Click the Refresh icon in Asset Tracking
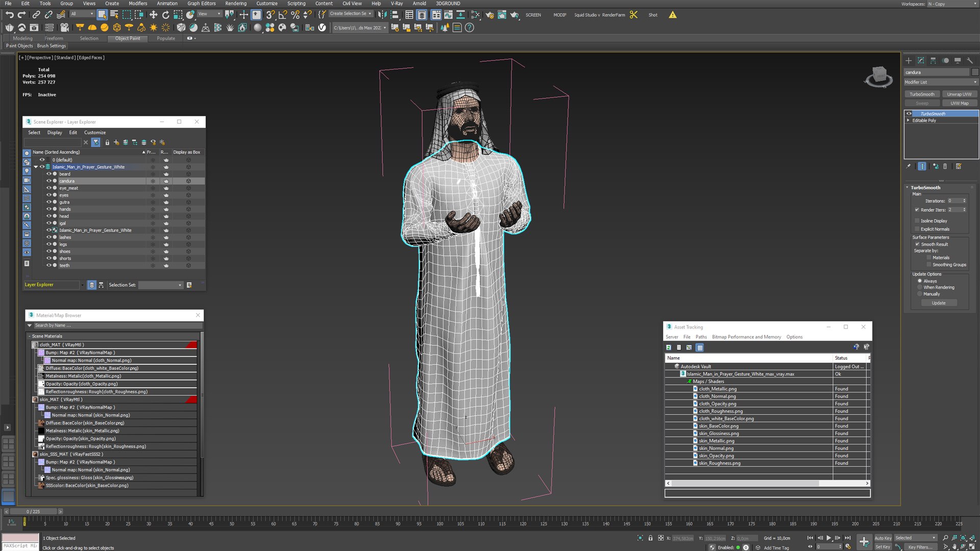 point(669,347)
